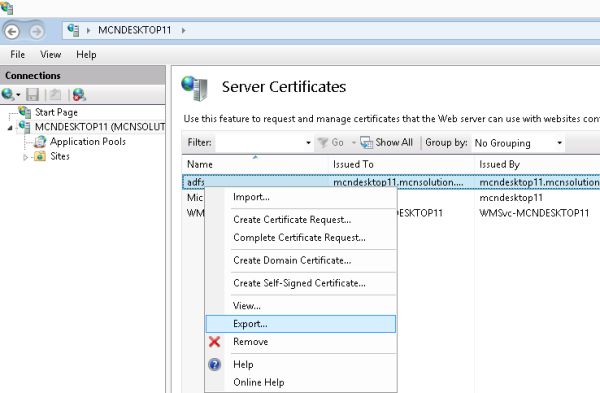
Task: Click the Application Pools icon
Action: point(40,142)
